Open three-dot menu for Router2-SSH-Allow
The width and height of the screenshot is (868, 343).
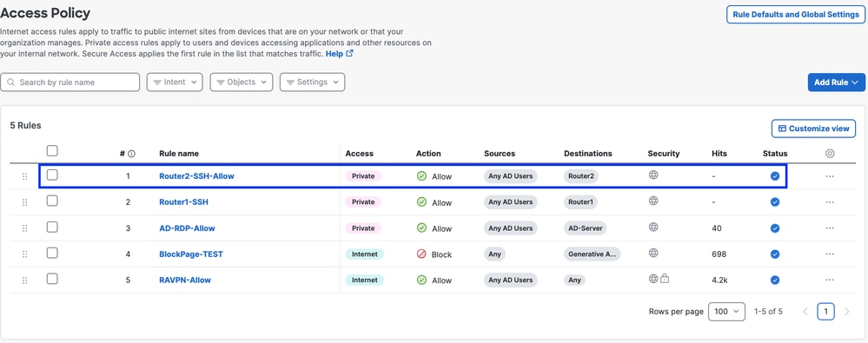pos(830,176)
